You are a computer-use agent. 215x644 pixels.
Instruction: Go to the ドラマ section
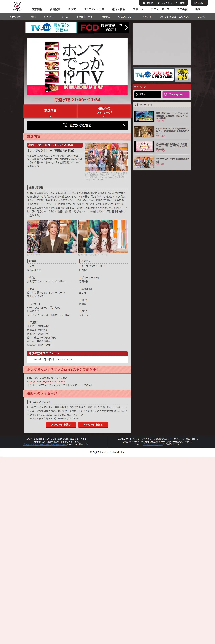[72, 9]
